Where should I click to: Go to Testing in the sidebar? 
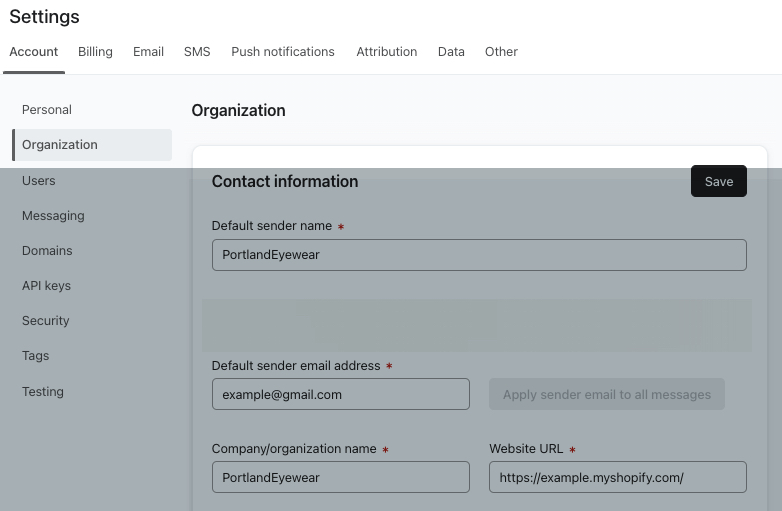point(43,392)
